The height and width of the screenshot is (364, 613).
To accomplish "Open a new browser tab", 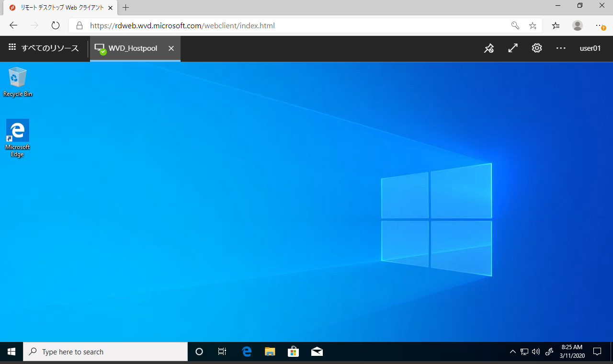I will 126,7.
